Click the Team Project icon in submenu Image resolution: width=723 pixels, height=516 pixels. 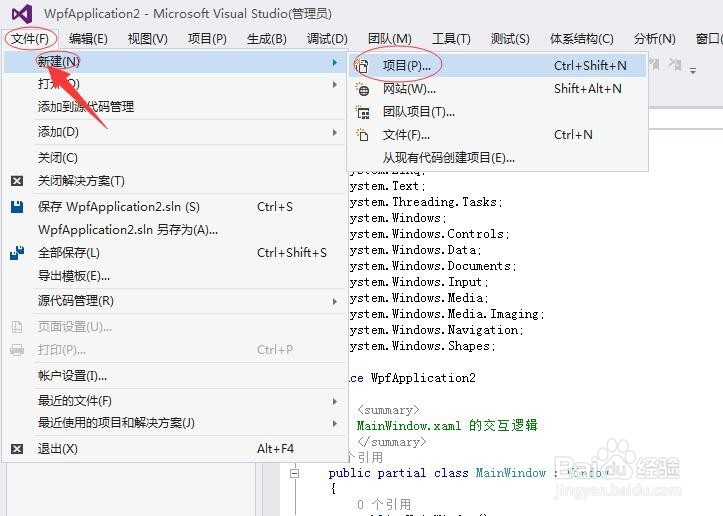pyautogui.click(x=362, y=112)
